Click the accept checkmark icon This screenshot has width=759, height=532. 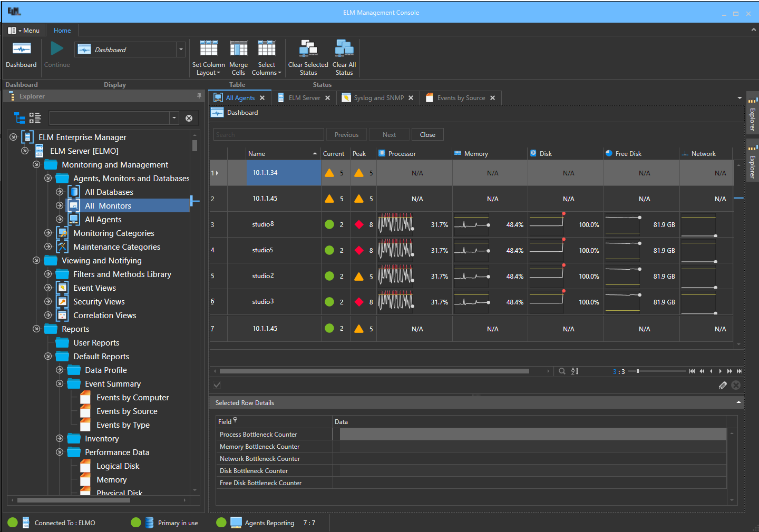[217, 385]
